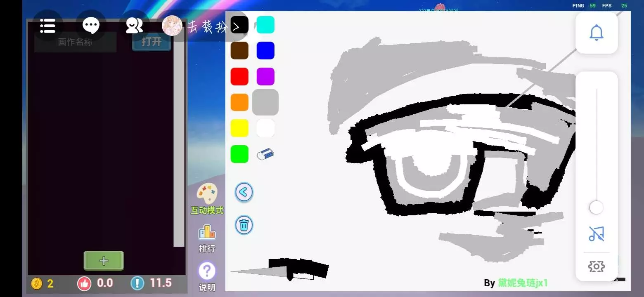Click the notification bell icon
The height and width of the screenshot is (297, 644).
[x=596, y=33]
